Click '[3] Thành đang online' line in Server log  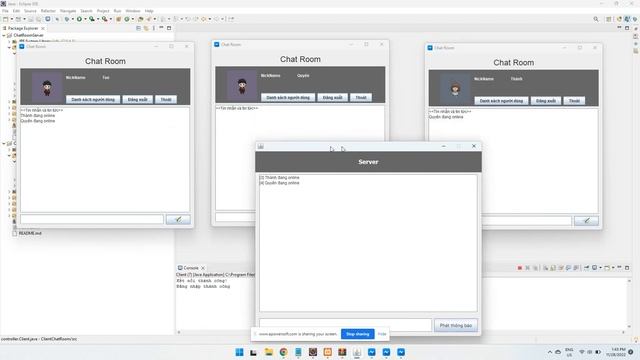pyautogui.click(x=280, y=178)
